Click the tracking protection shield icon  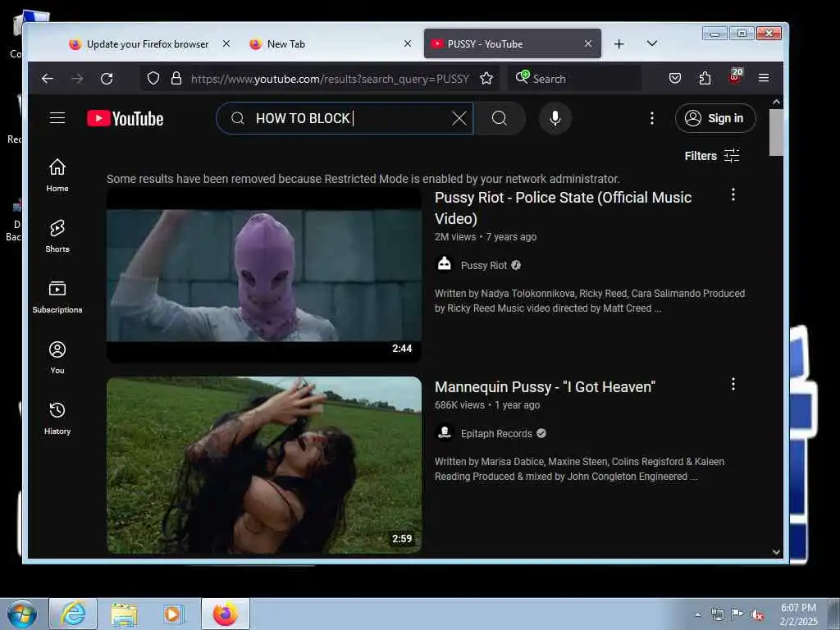click(x=153, y=79)
